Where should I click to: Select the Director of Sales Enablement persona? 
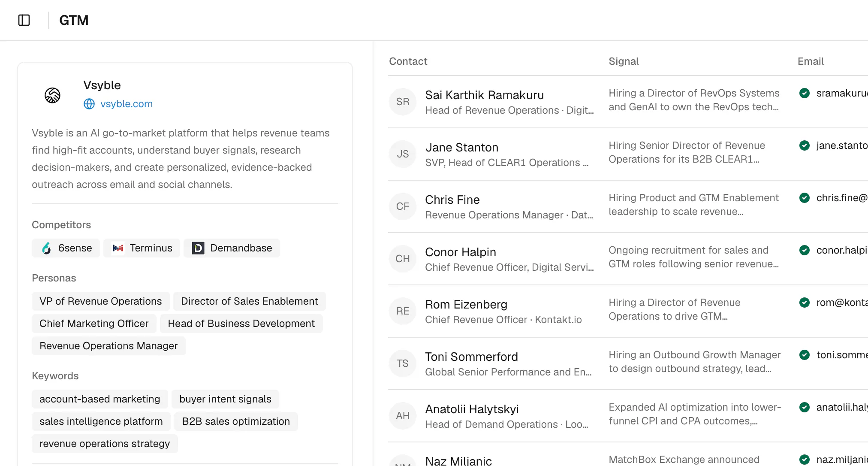click(250, 301)
